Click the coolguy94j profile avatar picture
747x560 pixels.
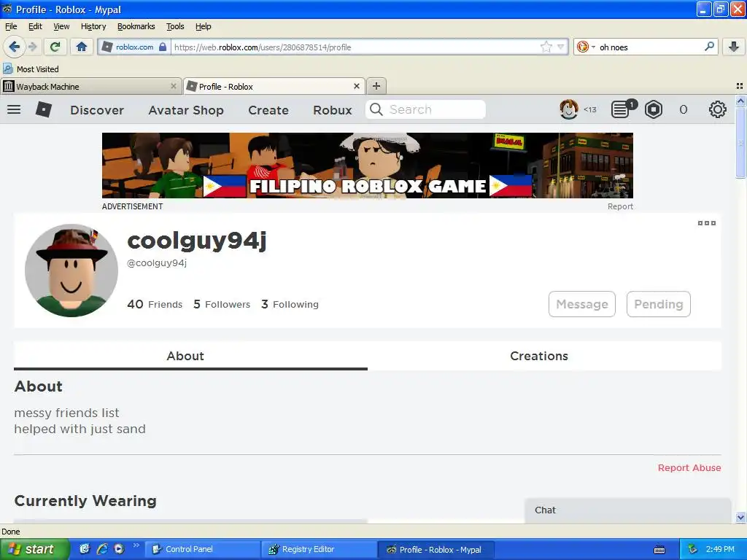click(x=71, y=271)
